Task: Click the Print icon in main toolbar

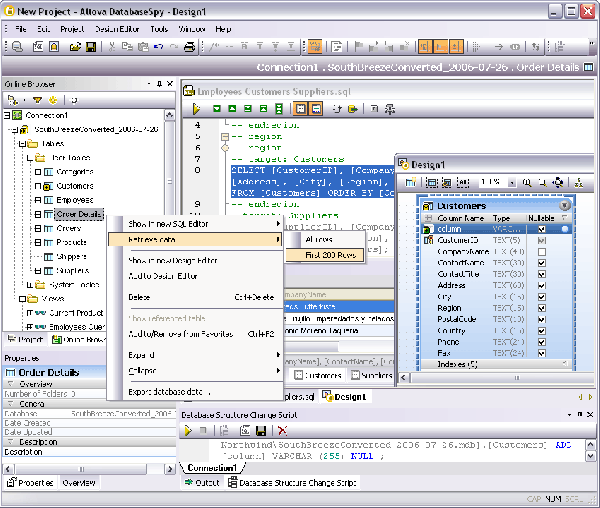Action: 189,47
